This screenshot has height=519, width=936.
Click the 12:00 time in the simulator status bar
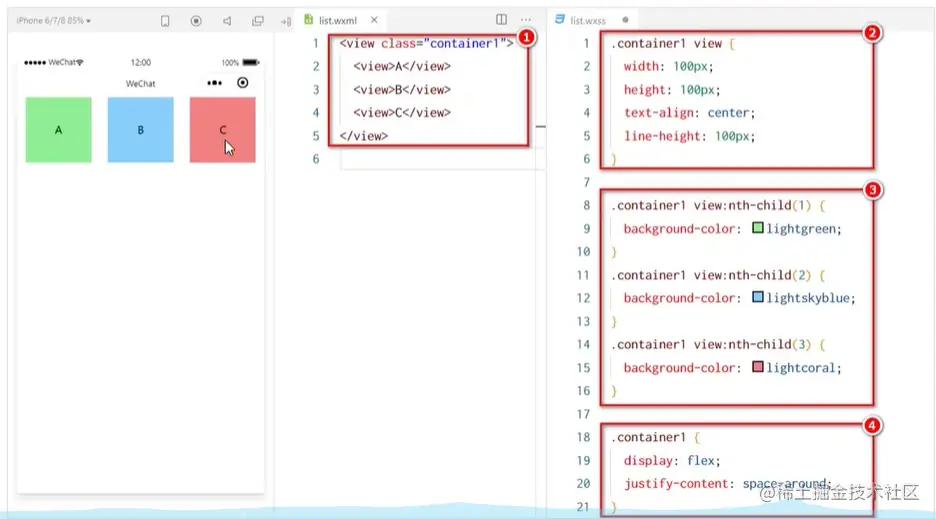coord(140,62)
